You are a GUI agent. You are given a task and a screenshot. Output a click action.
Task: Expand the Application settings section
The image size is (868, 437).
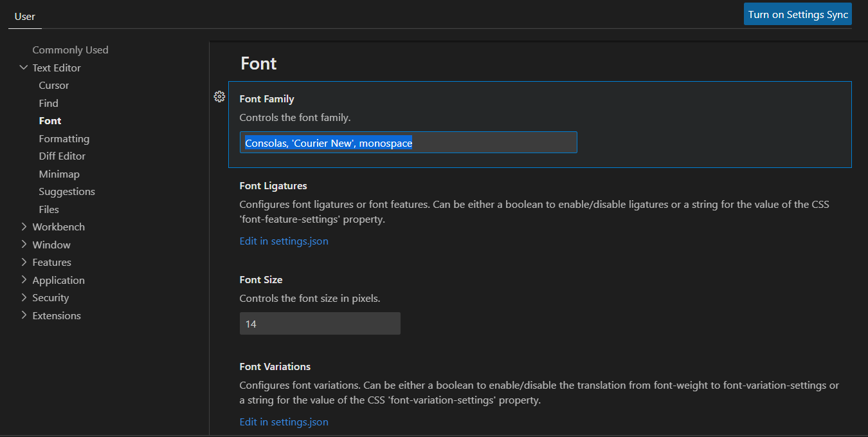(24, 280)
